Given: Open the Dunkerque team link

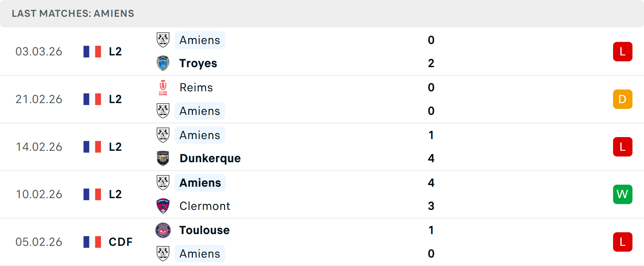Looking at the screenshot, I should [210, 158].
